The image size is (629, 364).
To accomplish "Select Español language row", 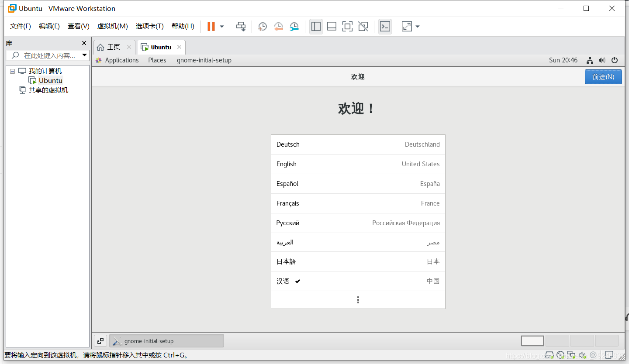I will 358,184.
